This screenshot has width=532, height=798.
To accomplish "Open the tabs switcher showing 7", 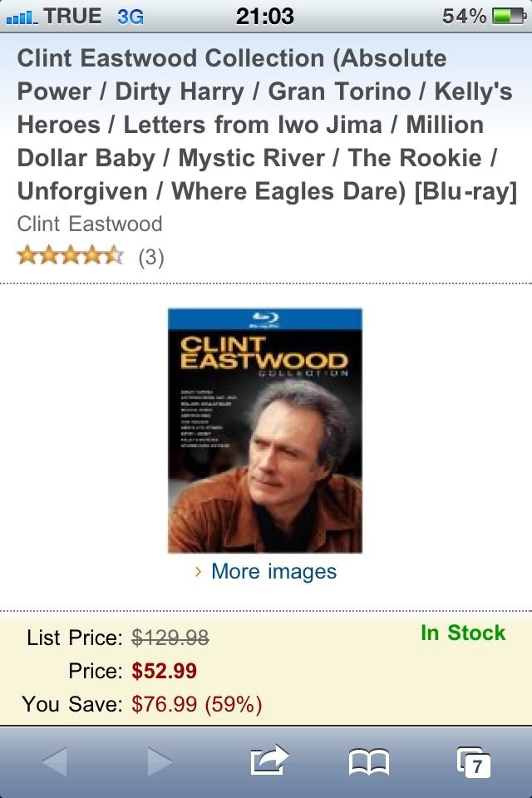I will (x=474, y=762).
